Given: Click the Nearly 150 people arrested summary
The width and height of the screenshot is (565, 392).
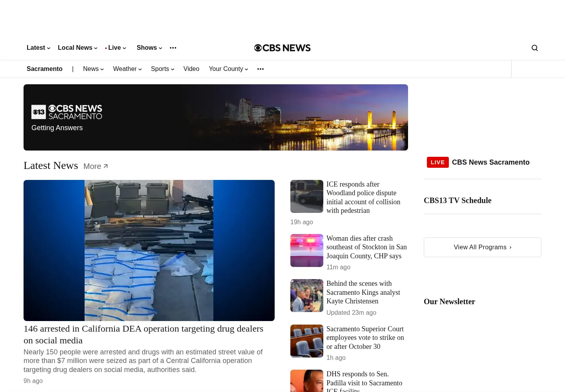Looking at the screenshot, I should coord(143,361).
